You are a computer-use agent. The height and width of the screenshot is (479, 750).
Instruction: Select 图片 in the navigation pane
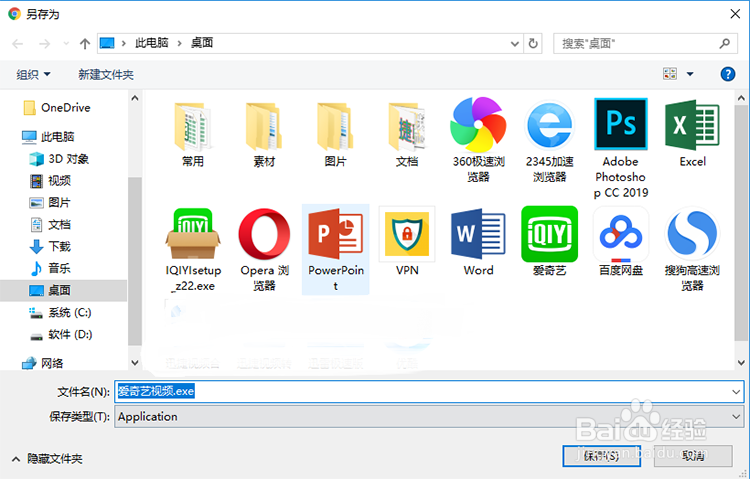50,203
